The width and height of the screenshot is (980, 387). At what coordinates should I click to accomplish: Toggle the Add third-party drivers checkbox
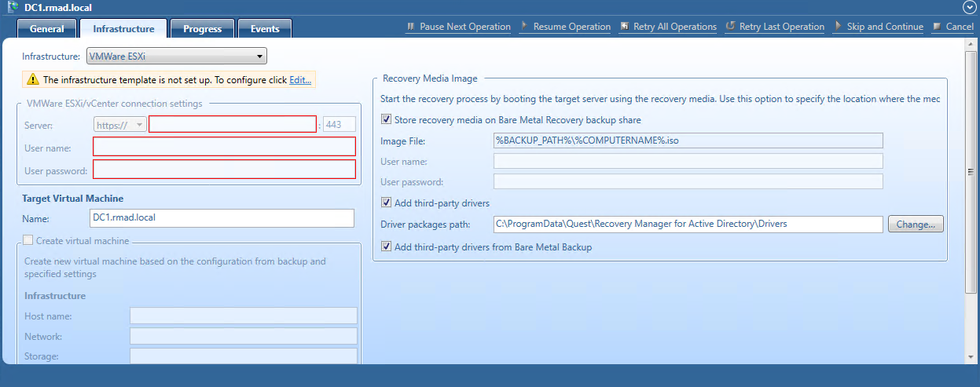386,203
